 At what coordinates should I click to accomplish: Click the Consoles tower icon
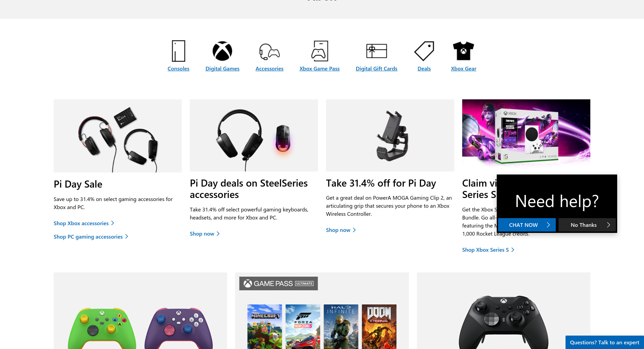click(178, 51)
